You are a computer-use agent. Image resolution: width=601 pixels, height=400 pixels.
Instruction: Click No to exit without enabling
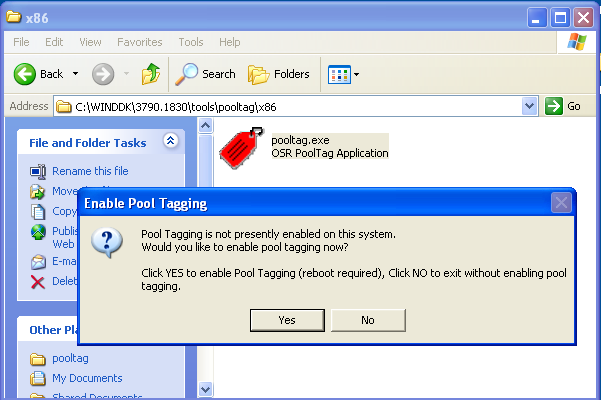[368, 320]
